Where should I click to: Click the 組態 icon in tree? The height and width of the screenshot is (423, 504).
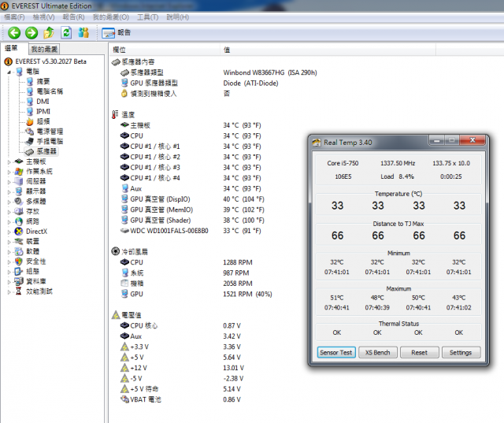19,271
